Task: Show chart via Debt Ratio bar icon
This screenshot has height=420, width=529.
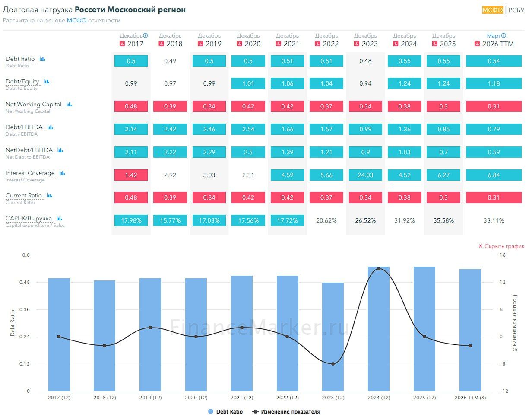Action: [x=42, y=59]
